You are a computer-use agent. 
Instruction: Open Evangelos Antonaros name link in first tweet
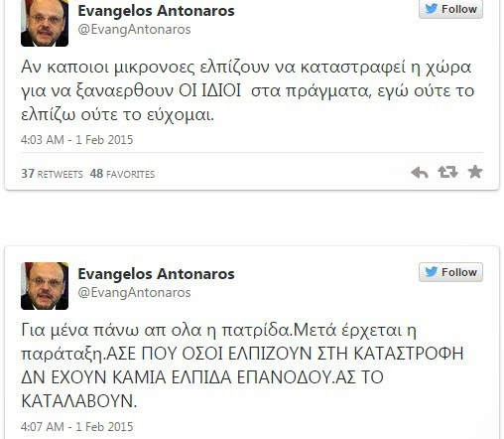click(156, 11)
